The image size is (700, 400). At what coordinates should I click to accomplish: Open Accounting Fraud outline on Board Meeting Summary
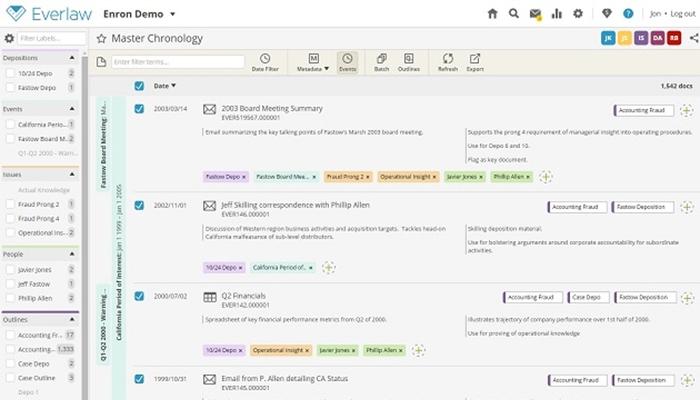[644, 110]
